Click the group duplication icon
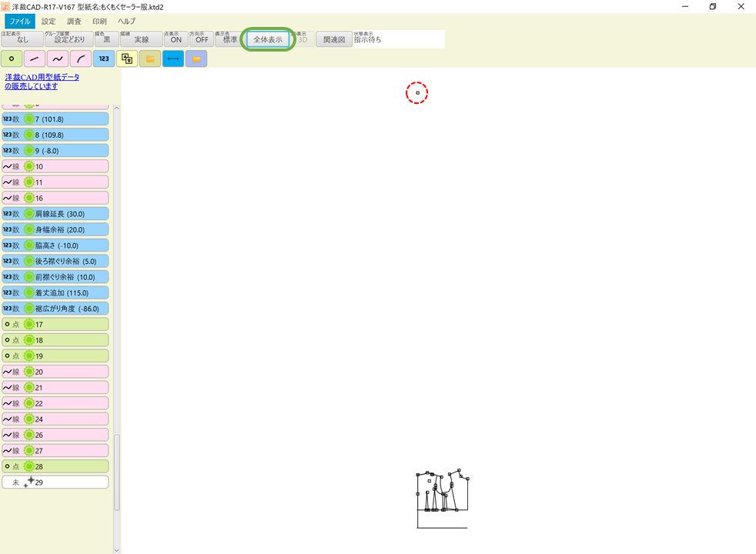The height and width of the screenshot is (554, 756). coord(126,58)
